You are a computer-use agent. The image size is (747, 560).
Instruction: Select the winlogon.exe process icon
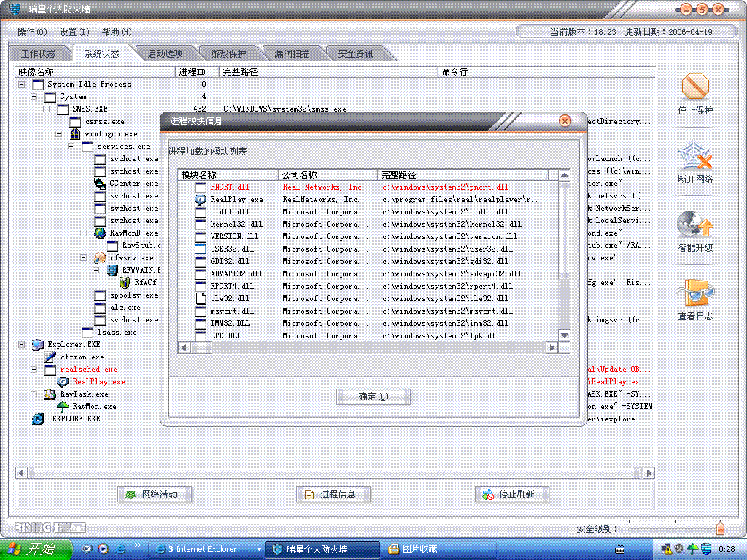coord(75,134)
